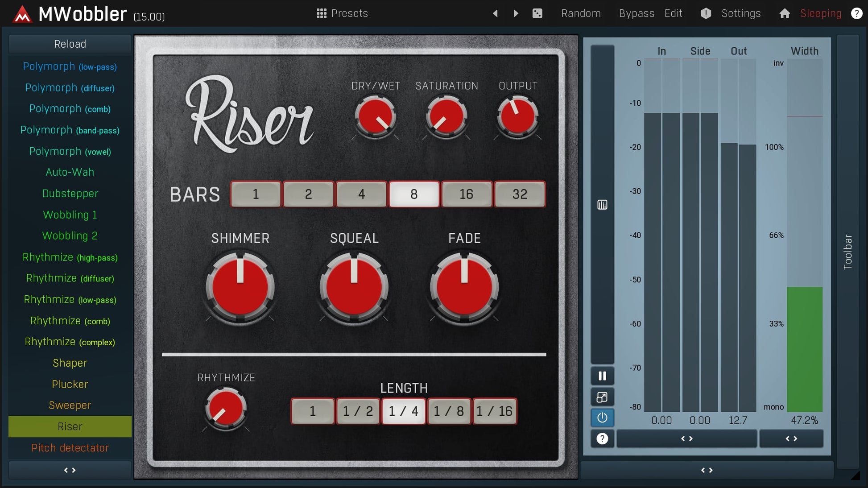Open the Presets menu

[342, 13]
